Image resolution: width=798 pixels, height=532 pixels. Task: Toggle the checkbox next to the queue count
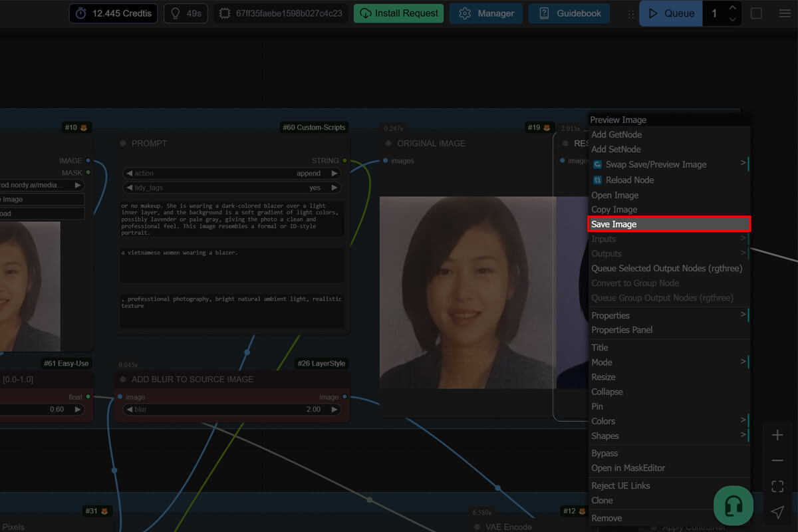pos(756,13)
